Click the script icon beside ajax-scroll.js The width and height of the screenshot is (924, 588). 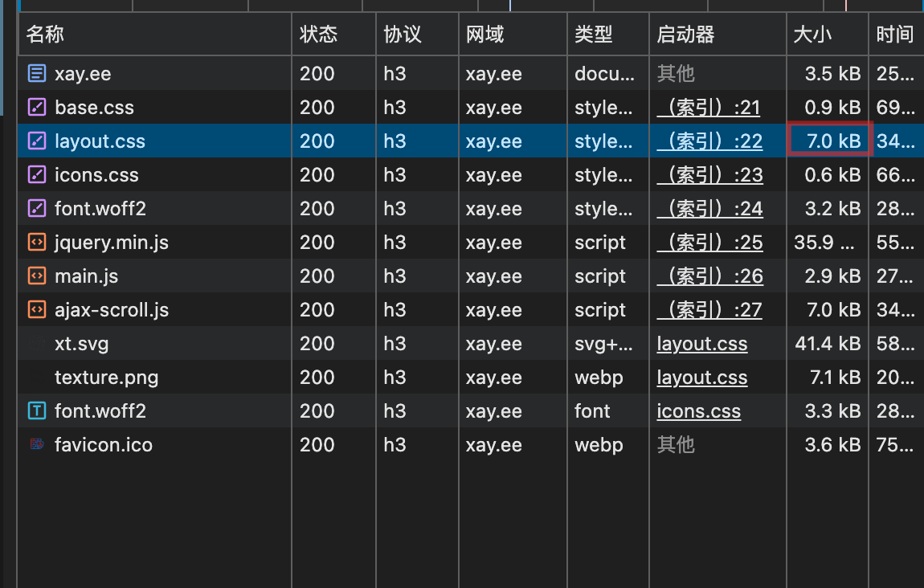36,309
